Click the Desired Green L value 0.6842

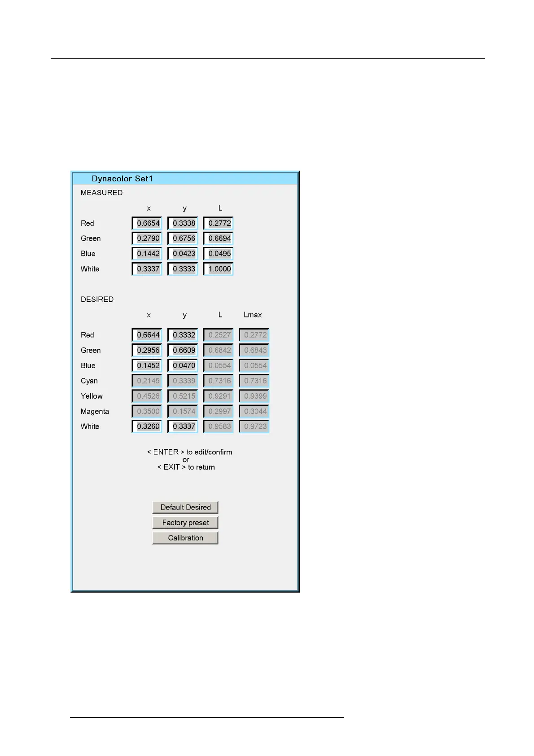tap(219, 350)
